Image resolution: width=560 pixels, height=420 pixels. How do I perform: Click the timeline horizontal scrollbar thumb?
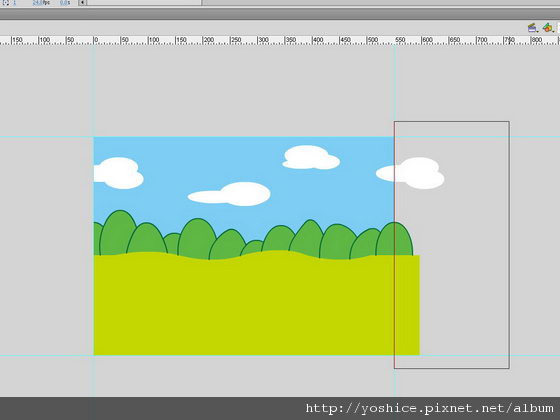click(x=144, y=2)
